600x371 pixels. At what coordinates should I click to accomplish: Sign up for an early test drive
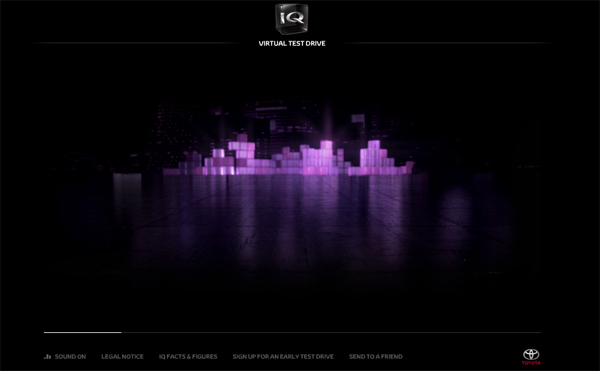(283, 356)
